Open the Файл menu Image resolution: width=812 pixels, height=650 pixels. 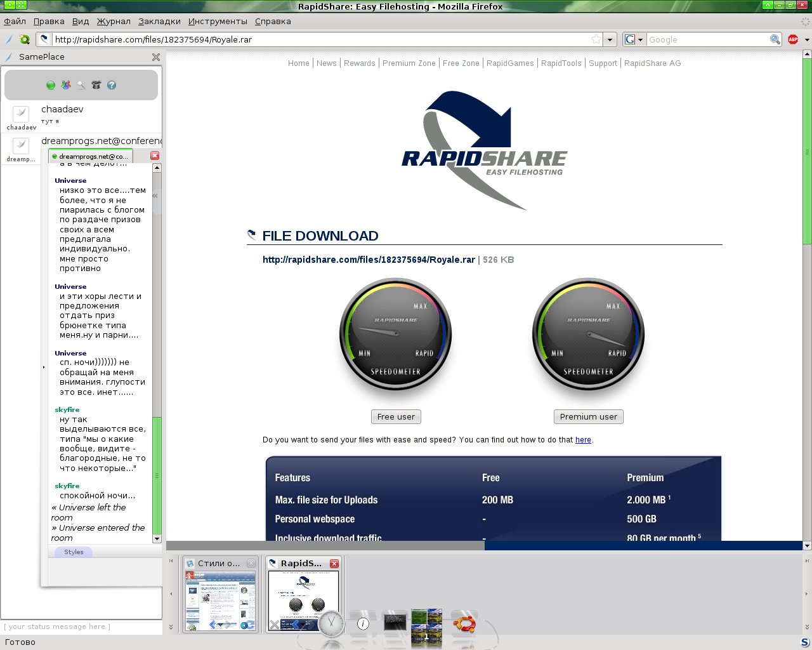coord(15,21)
